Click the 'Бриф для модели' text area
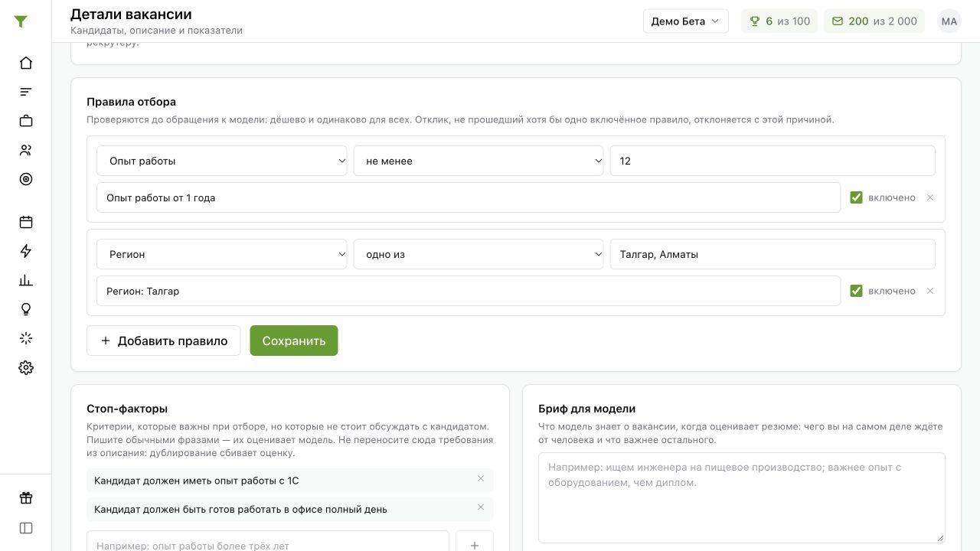The width and height of the screenshot is (980, 551). 742,497
